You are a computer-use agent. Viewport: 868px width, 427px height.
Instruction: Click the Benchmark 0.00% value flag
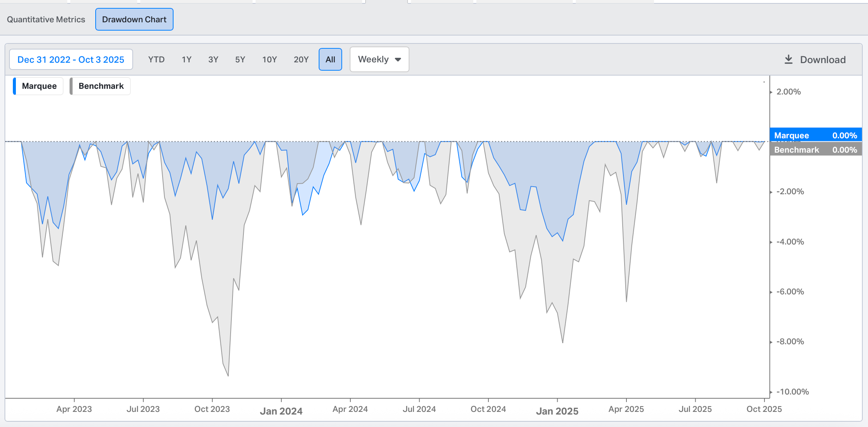(x=815, y=150)
